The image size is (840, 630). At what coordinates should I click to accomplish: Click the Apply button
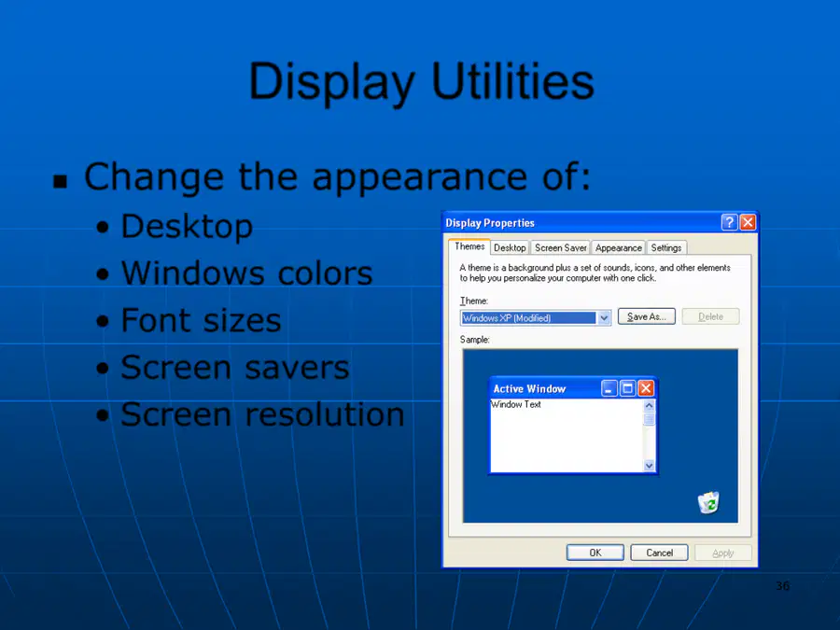tap(722, 553)
